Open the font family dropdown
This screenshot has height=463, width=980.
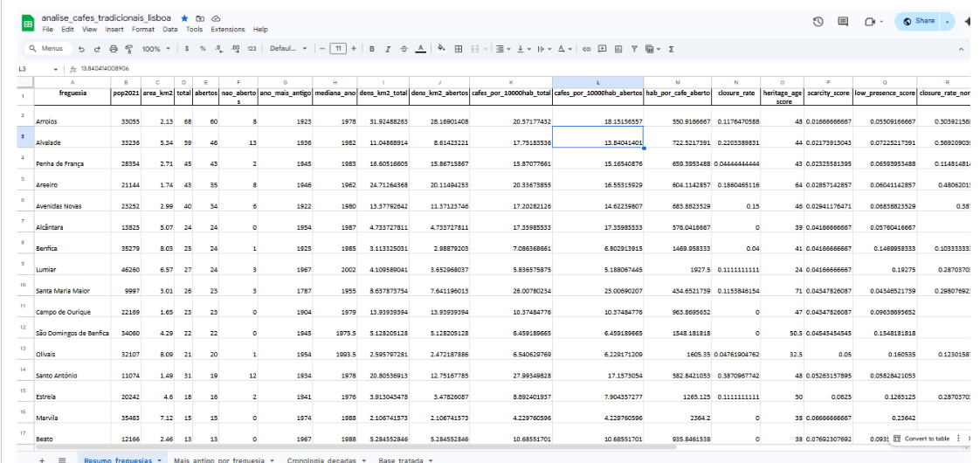(x=287, y=49)
